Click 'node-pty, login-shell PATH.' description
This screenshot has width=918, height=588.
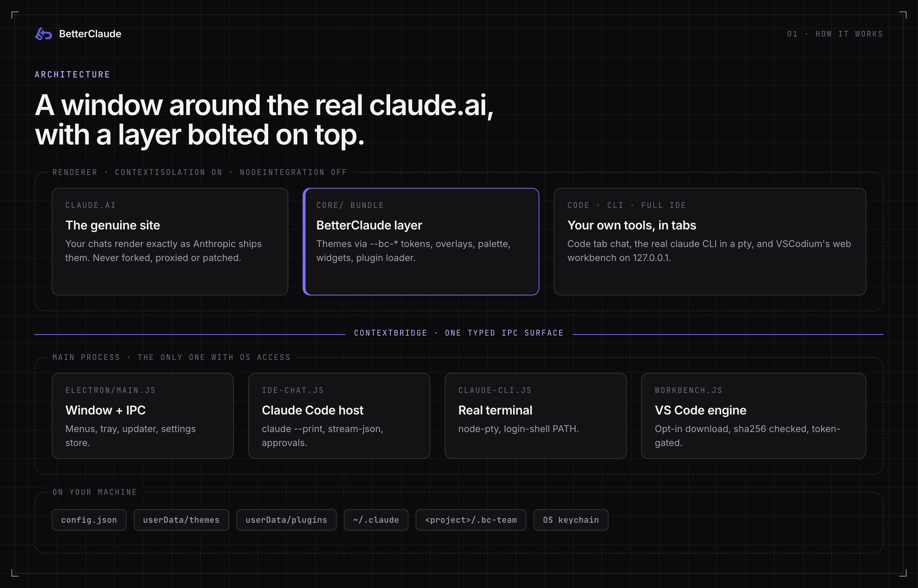(x=519, y=429)
